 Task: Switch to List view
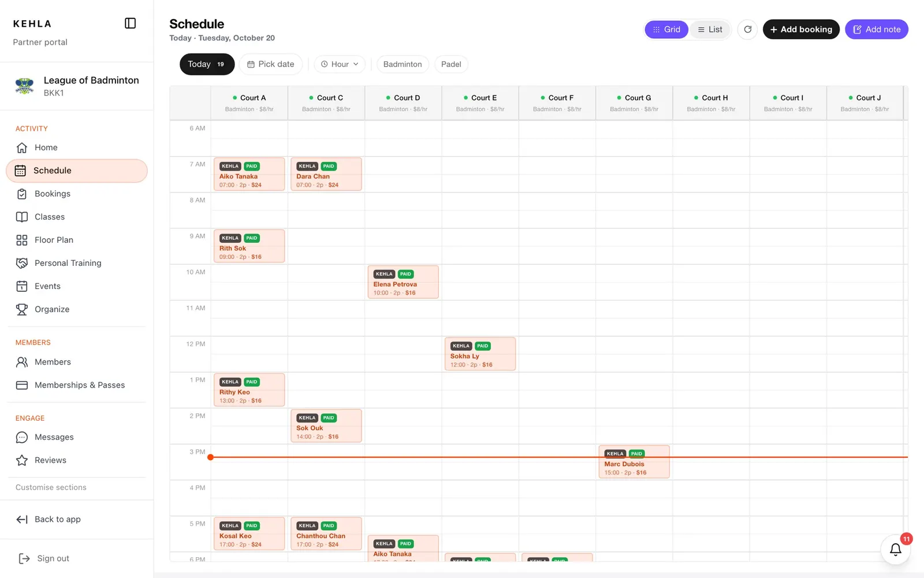[x=710, y=29]
